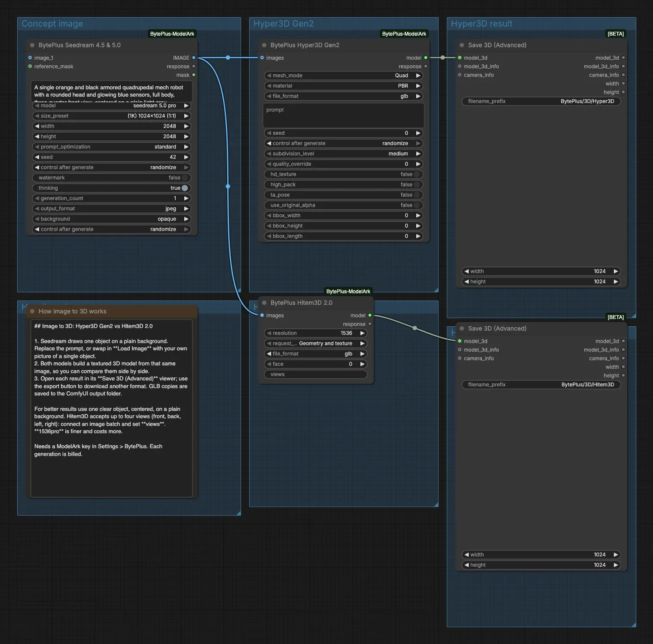Click the Hyper3D Gen2 model output socket

426,58
